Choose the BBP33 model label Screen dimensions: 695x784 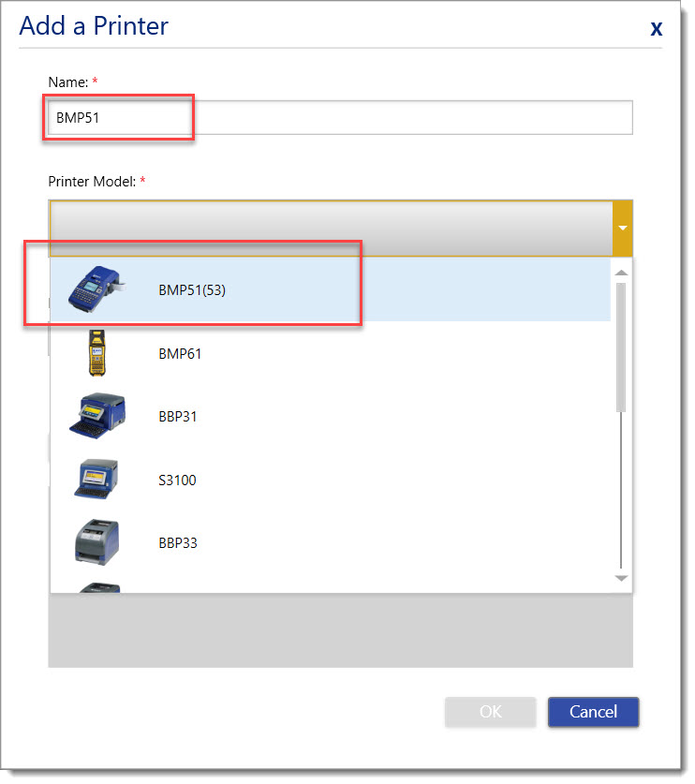click(178, 543)
